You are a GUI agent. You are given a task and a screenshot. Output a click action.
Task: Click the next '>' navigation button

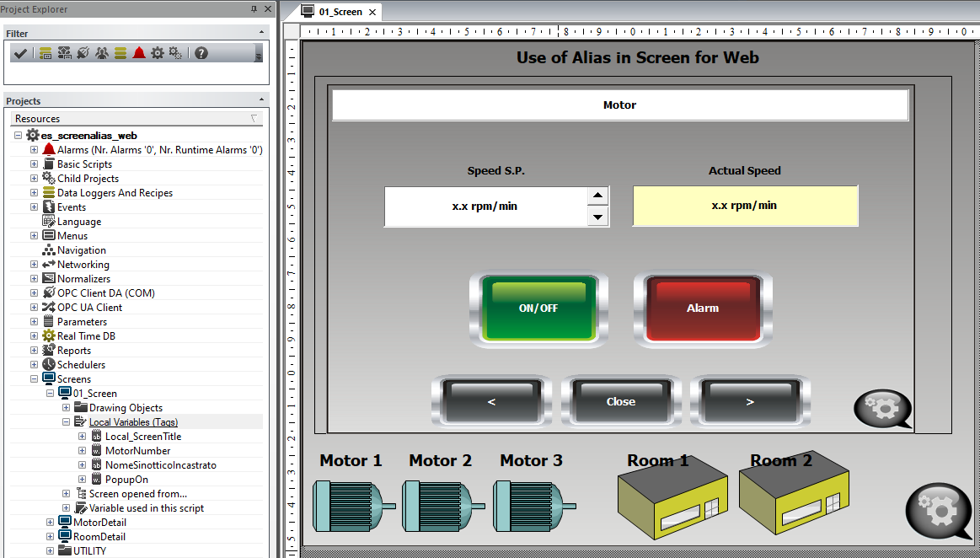[749, 402]
